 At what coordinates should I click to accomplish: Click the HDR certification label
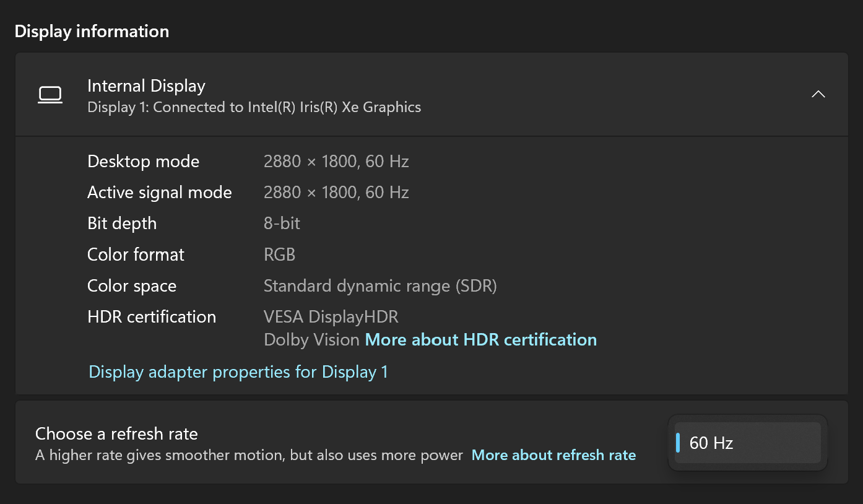[x=152, y=317]
